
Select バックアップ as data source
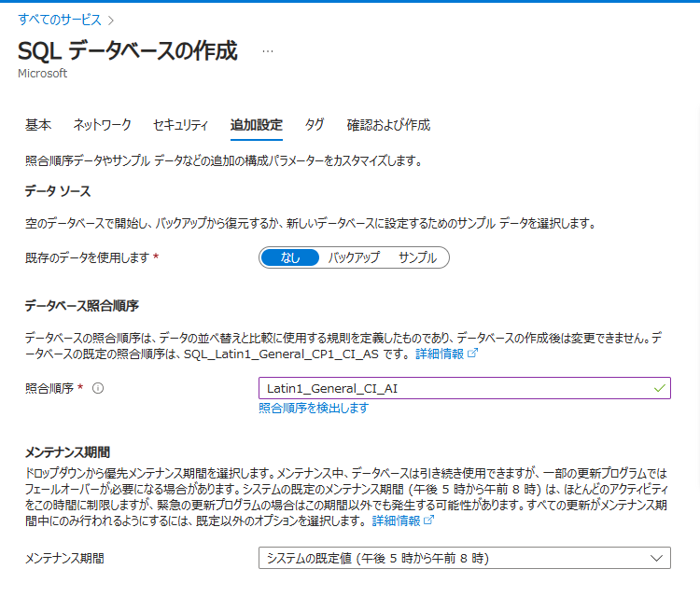click(354, 257)
